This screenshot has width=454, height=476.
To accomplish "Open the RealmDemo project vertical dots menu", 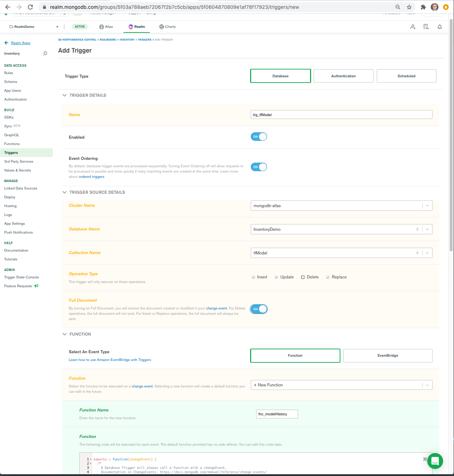I will [x=64, y=27].
